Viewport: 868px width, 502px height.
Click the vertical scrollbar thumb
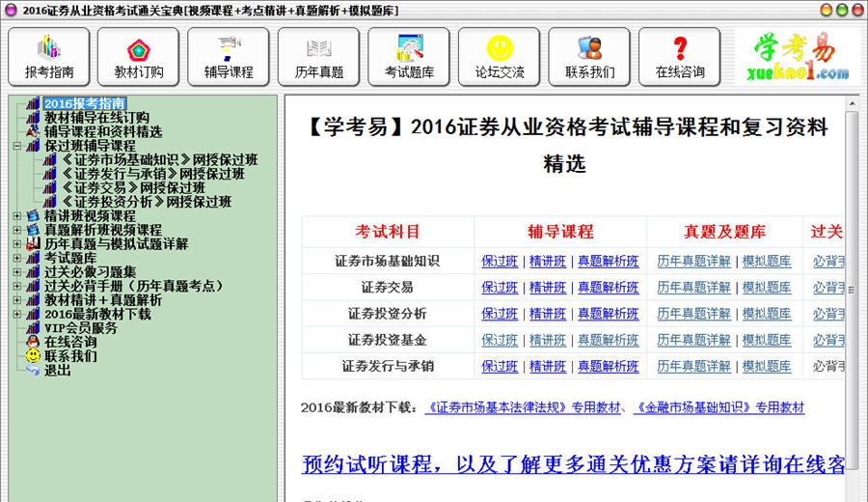point(852,291)
